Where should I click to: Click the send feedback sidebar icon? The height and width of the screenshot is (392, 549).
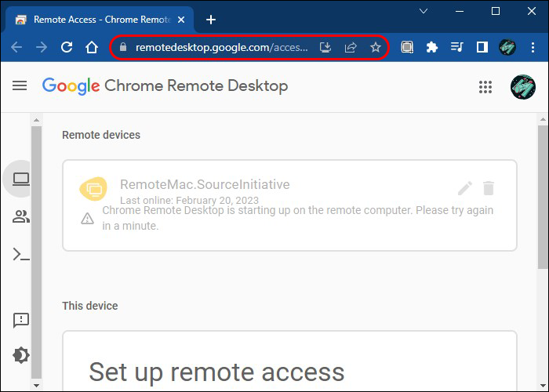tap(21, 320)
